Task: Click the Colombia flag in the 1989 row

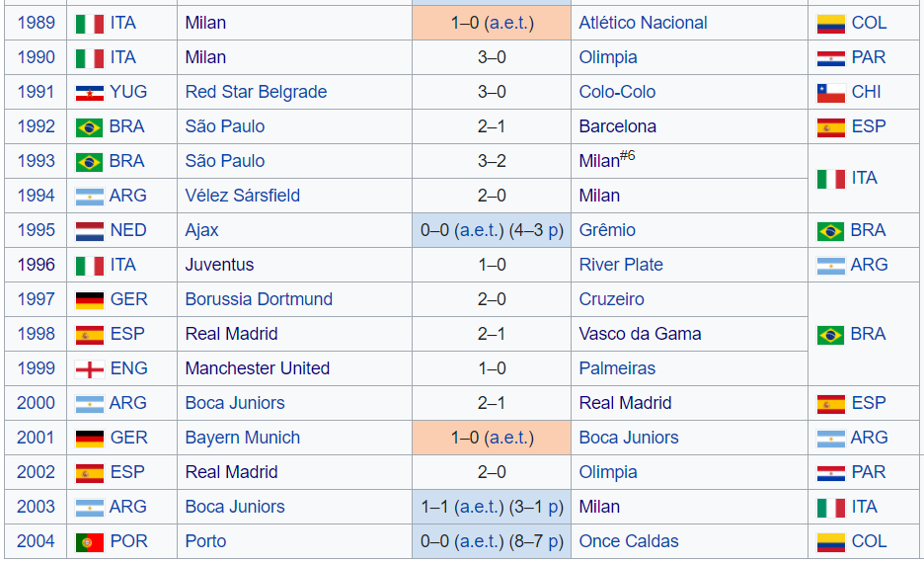Action: coord(830,24)
